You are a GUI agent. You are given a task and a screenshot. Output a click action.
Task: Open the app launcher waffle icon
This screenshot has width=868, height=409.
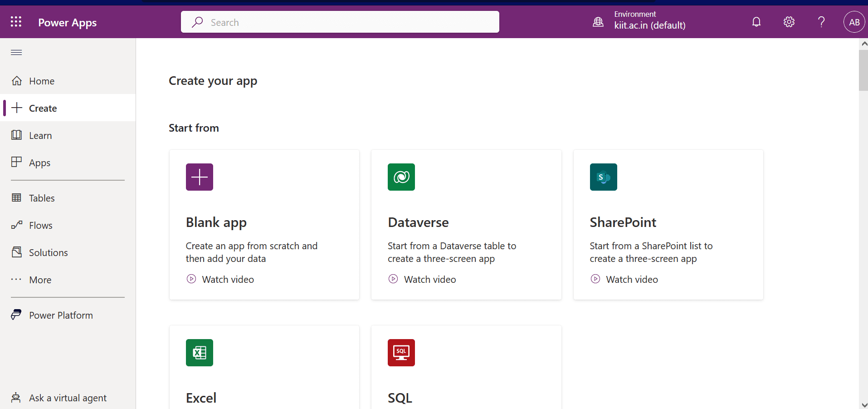[x=16, y=22]
